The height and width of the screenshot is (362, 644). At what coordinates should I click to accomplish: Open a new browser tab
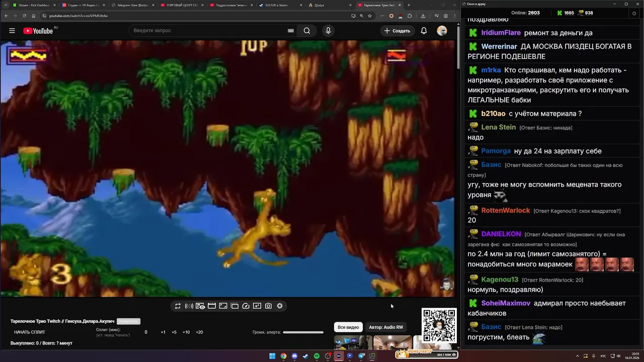409,5
